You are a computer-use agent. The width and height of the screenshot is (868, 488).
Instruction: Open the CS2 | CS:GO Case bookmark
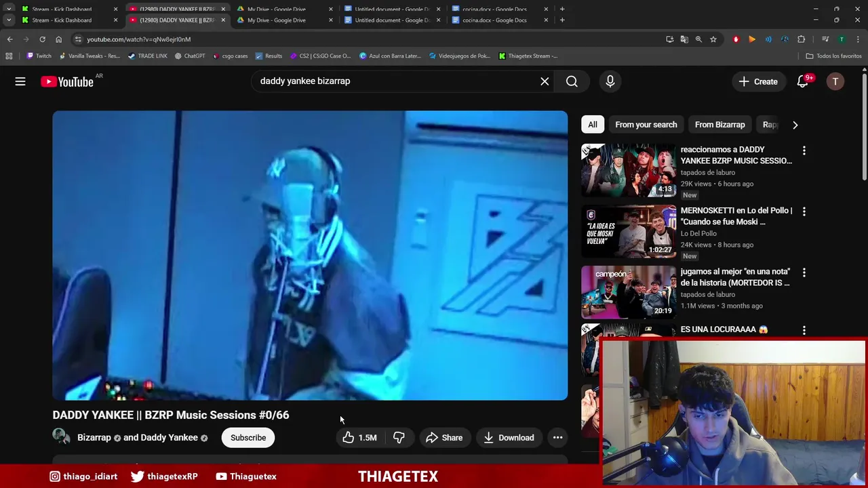tap(321, 56)
